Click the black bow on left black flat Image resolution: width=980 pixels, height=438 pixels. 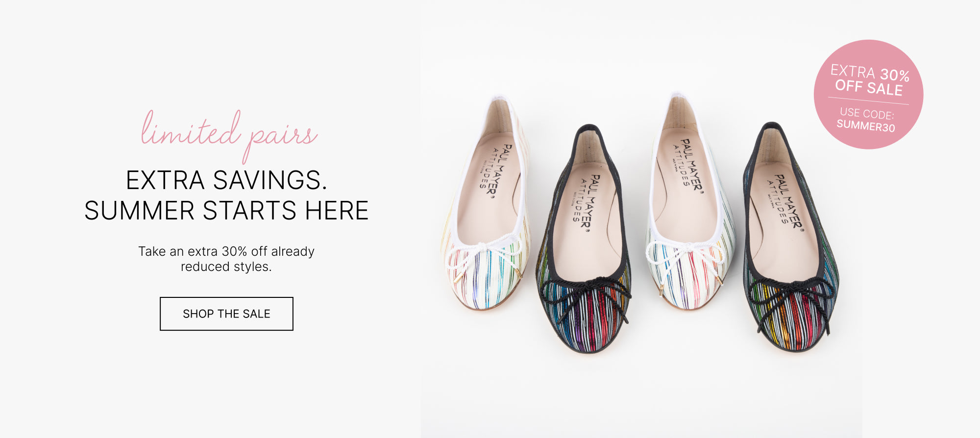click(586, 296)
